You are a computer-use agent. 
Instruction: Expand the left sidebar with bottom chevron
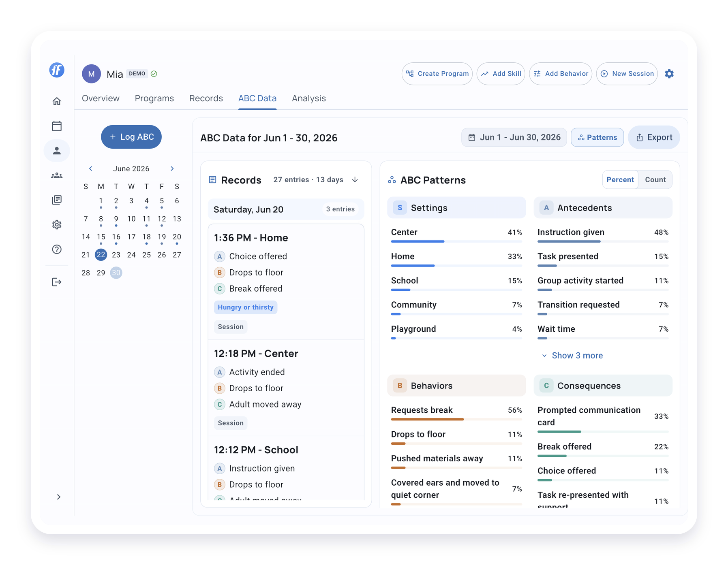[59, 497]
